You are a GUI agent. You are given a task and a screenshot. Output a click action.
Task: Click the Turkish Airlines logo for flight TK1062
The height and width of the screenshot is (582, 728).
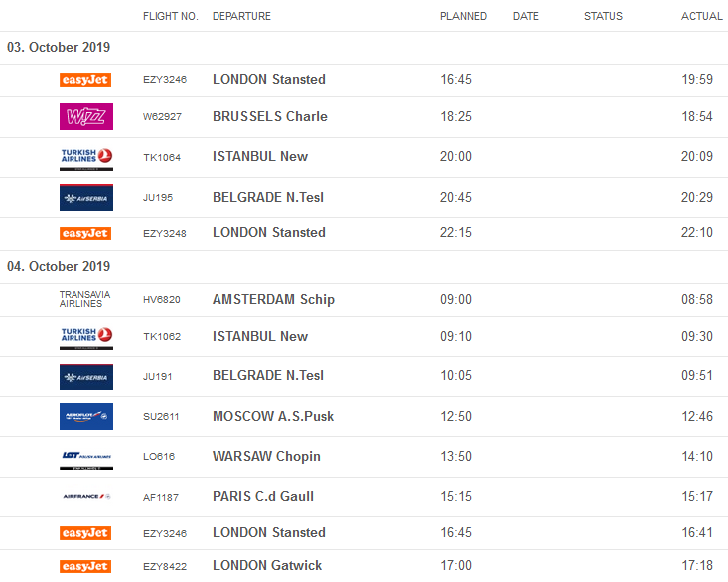pyautogui.click(x=86, y=337)
